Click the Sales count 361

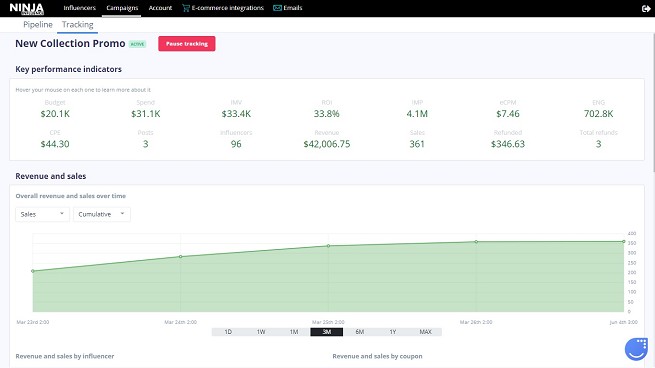click(417, 144)
